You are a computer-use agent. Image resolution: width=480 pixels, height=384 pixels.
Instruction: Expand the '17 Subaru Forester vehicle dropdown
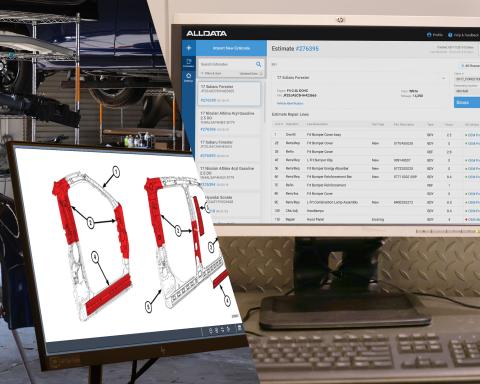click(x=361, y=78)
